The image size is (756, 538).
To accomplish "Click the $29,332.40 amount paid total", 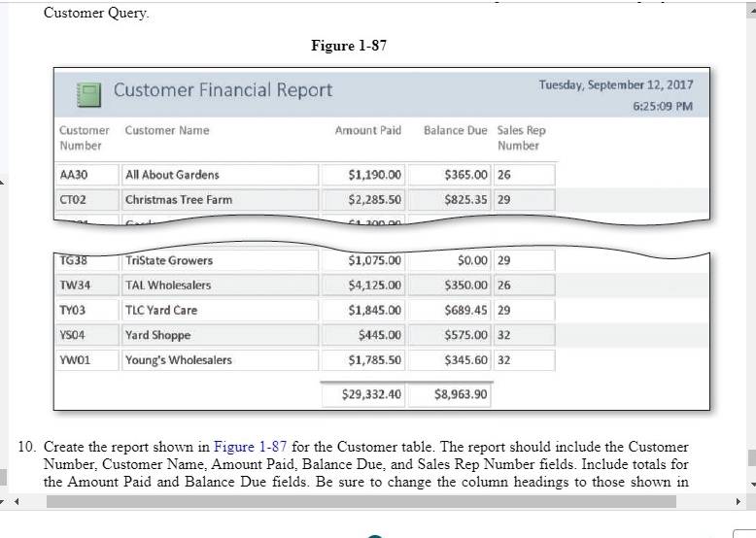I will pyautogui.click(x=363, y=395).
